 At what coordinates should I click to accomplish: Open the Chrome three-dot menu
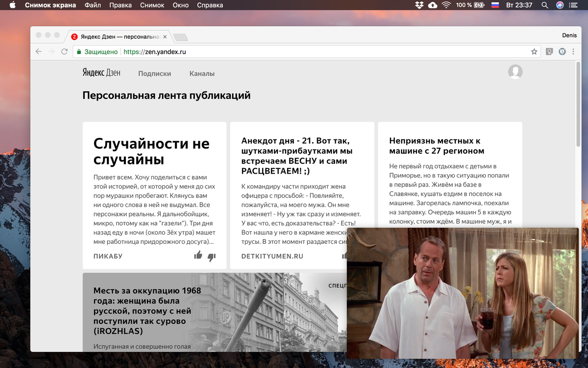coord(573,52)
